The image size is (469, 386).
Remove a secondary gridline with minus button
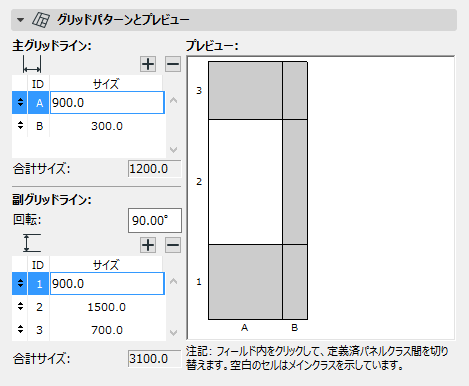click(x=173, y=245)
